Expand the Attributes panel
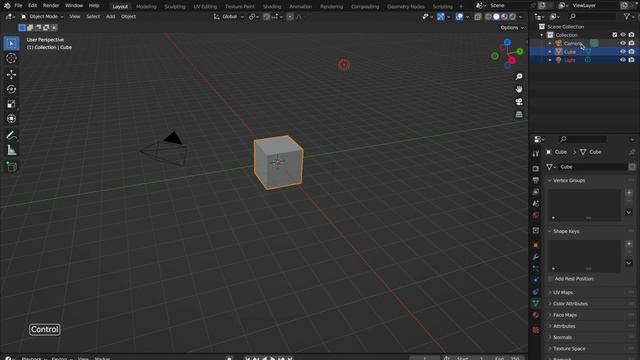640x360 pixels. 550,327
